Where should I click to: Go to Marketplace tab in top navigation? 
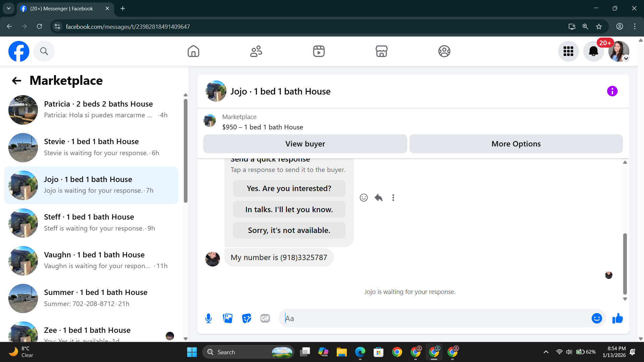(x=381, y=51)
